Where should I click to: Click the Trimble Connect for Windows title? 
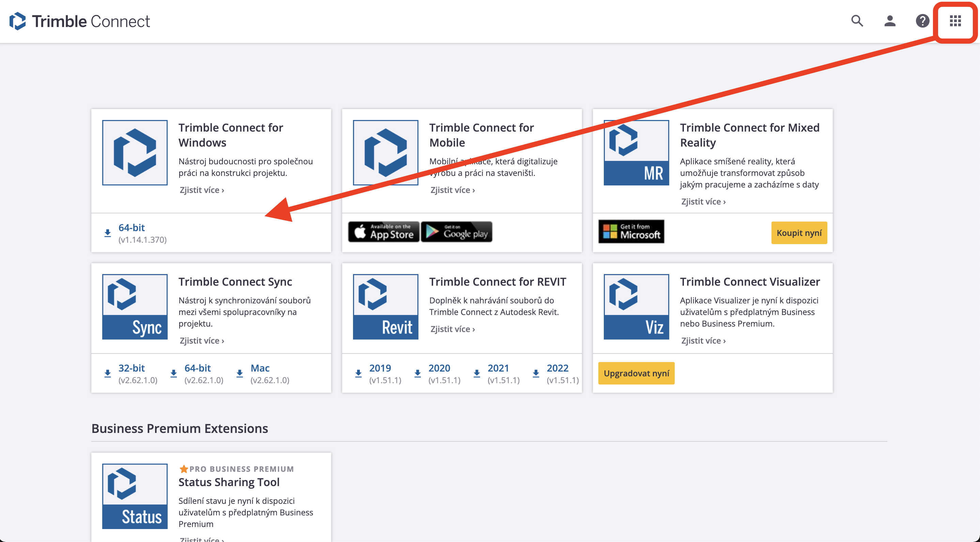[231, 135]
